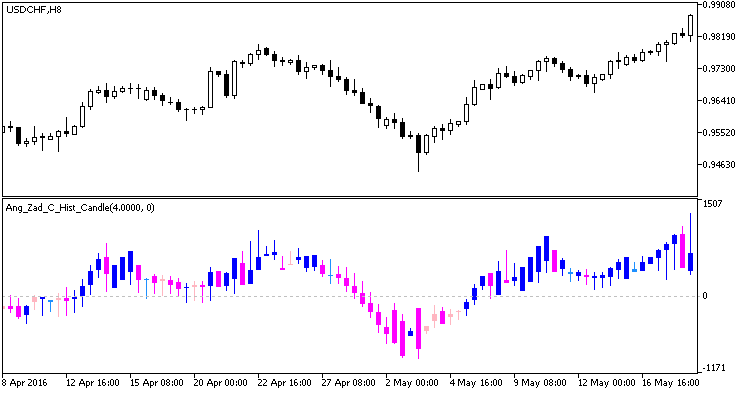
Task: Click the 9 May 08:00 time label
Action: pos(540,383)
